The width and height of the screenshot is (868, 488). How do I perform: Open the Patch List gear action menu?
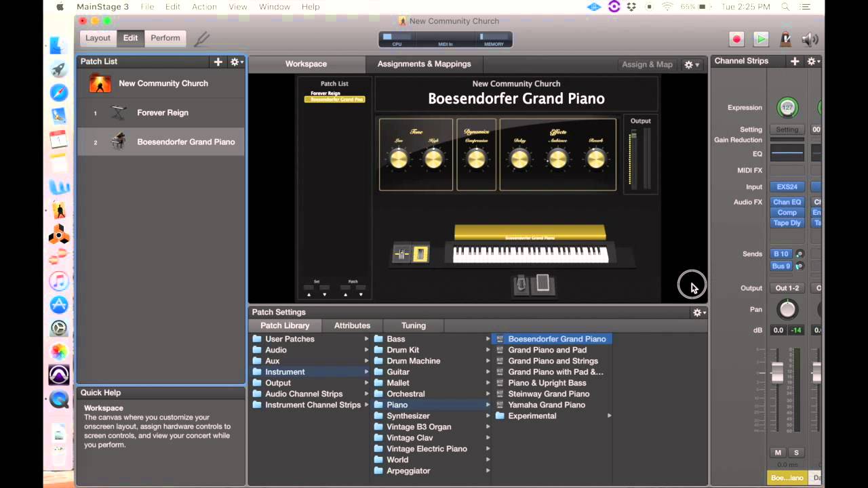(x=235, y=62)
